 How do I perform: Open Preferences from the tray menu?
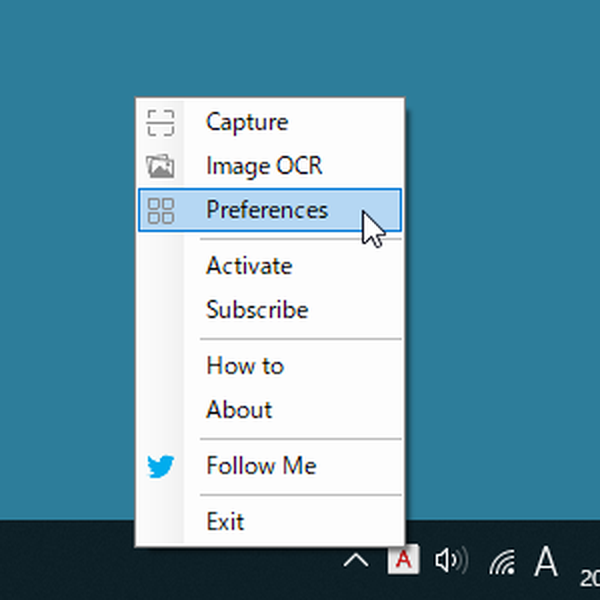click(x=270, y=210)
